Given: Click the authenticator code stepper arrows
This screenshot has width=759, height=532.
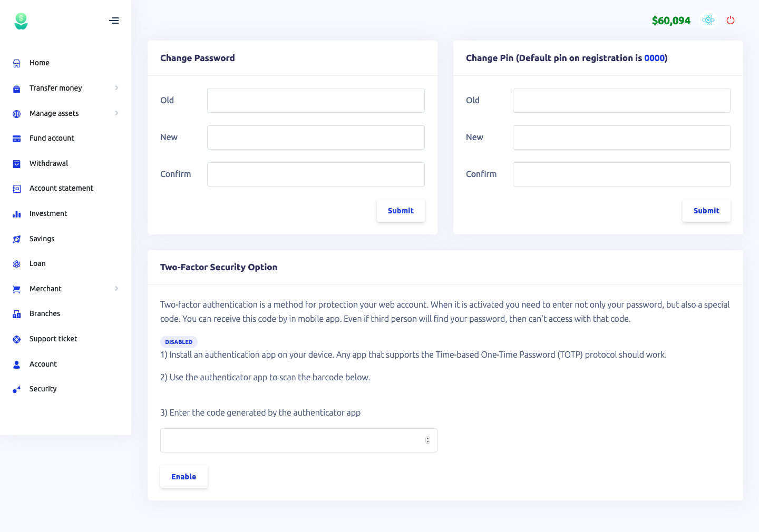Looking at the screenshot, I should click(427, 440).
